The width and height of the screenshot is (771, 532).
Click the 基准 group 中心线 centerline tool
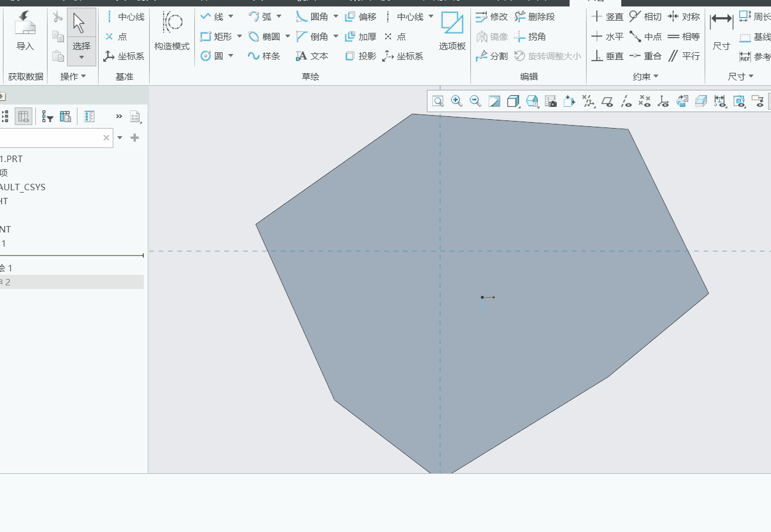click(124, 16)
